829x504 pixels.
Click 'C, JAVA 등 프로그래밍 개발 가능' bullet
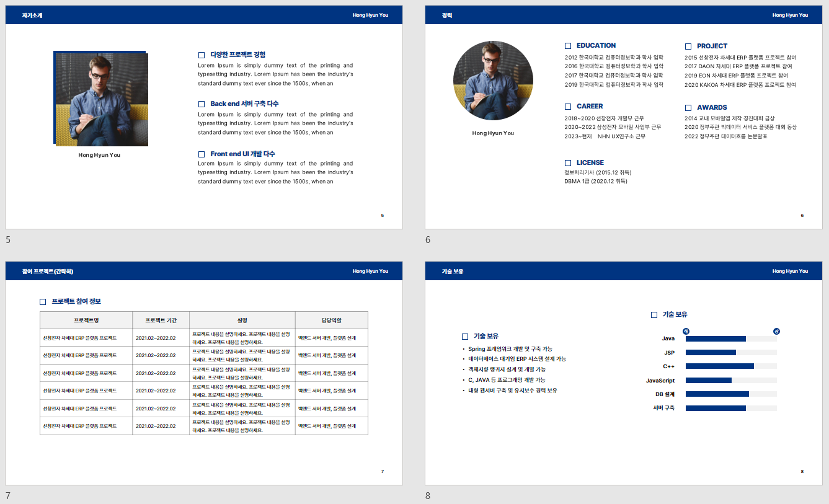(507, 380)
